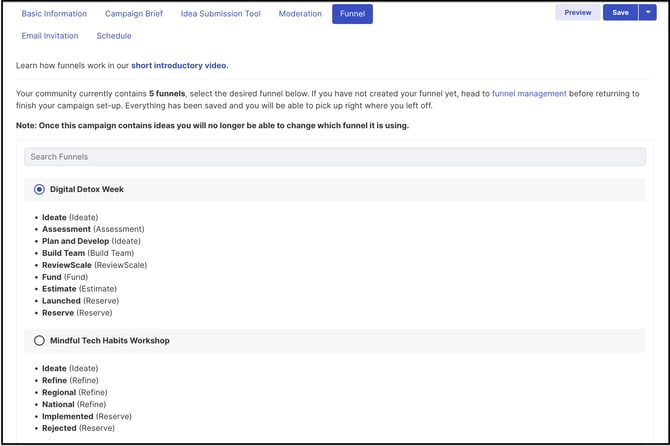Focus the Search Funnels input field
The width and height of the screenshot is (670, 446).
tap(335, 157)
